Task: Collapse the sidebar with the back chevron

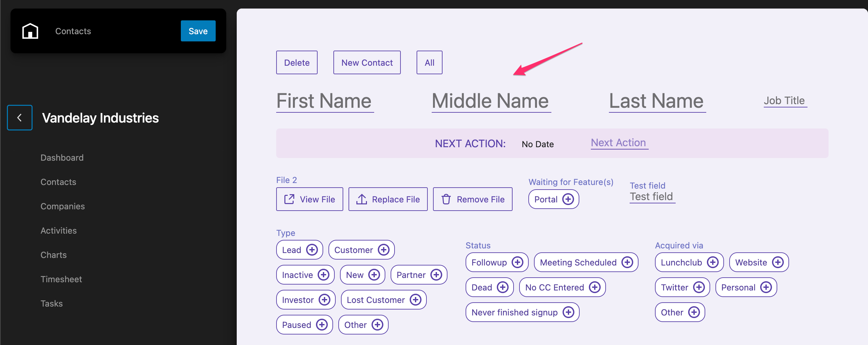Action: tap(19, 118)
